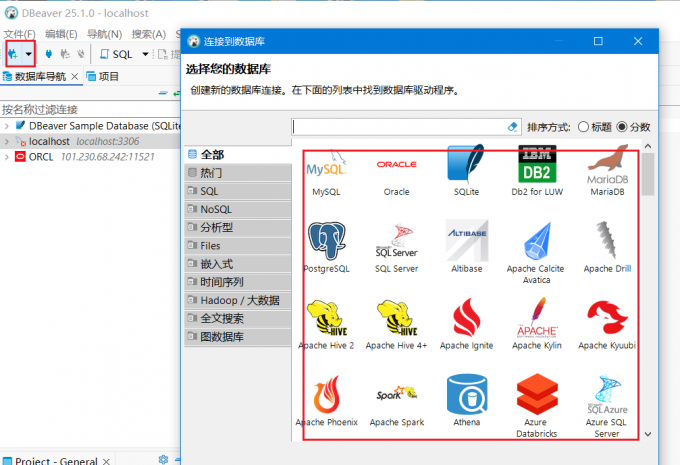Viewport: 680px width, 465px height.
Task: Select the Azure Databricks driver
Action: [x=536, y=406]
